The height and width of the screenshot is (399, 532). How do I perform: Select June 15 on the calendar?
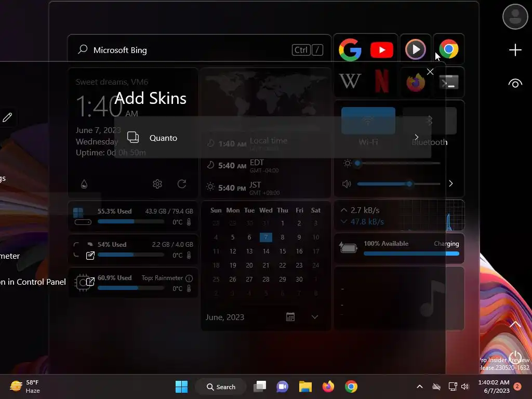point(282,251)
